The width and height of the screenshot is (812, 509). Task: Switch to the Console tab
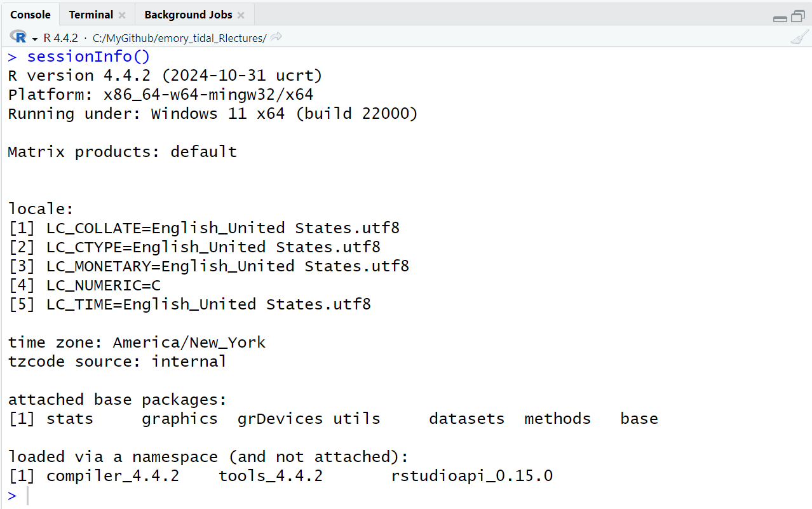30,15
